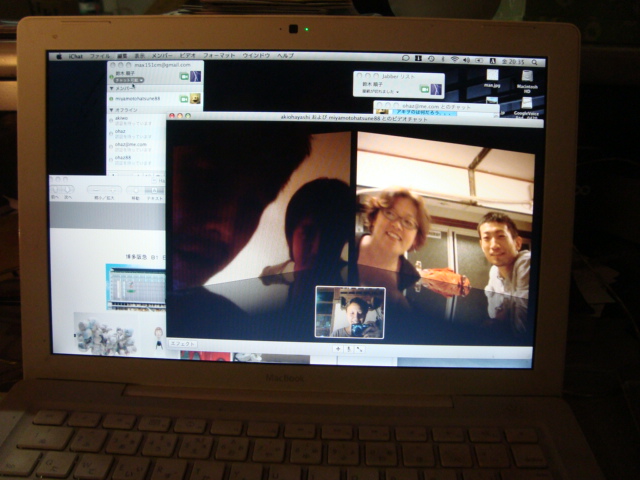Click cartoon character image in background window
640x480 pixels.
158,337
